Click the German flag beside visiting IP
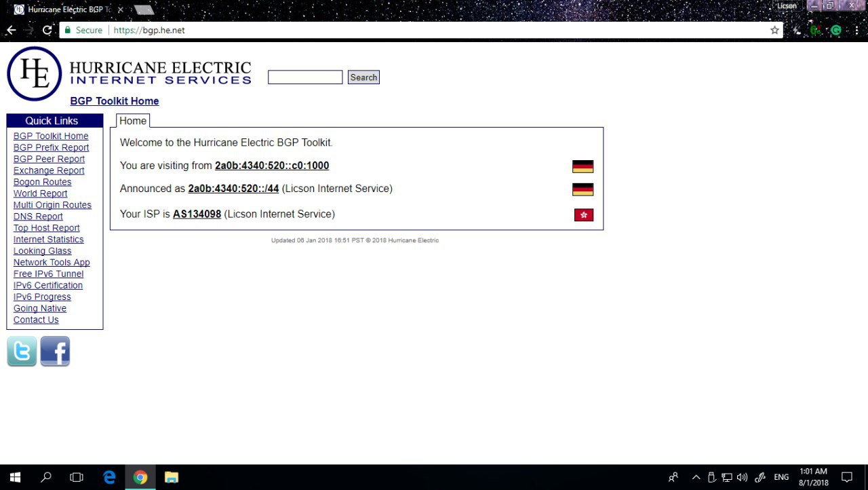Viewport: 868px width, 490px height. tap(583, 166)
